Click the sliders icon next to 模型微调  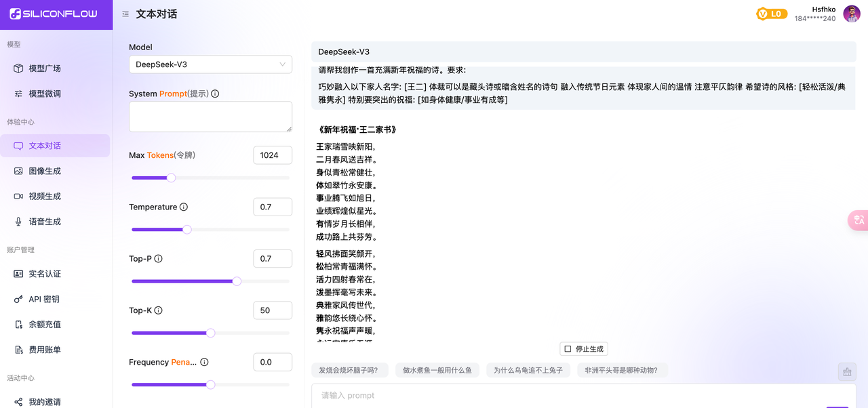pyautogui.click(x=18, y=94)
